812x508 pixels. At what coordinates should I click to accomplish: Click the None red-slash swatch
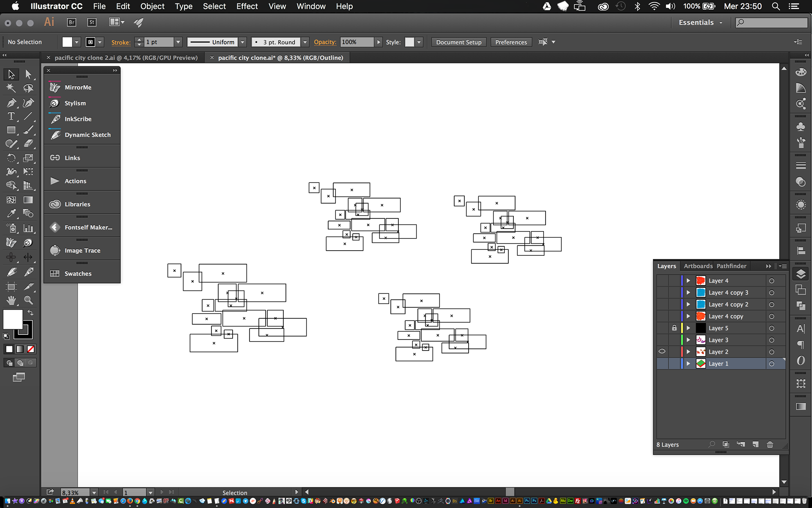coord(31,349)
